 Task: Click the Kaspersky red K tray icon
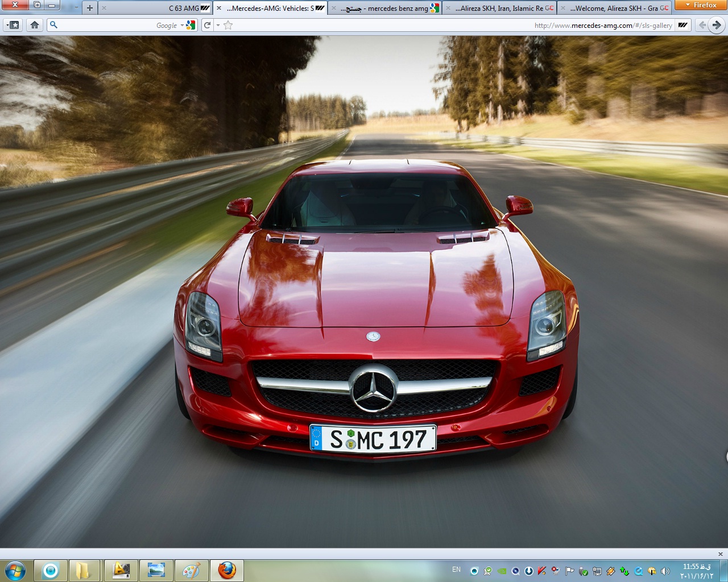click(541, 571)
